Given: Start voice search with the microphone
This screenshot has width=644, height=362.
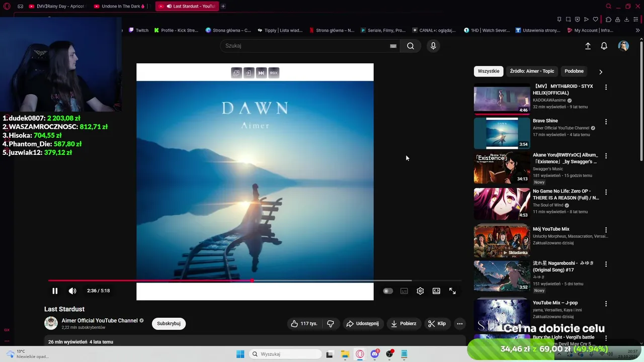Looking at the screenshot, I should (x=433, y=46).
